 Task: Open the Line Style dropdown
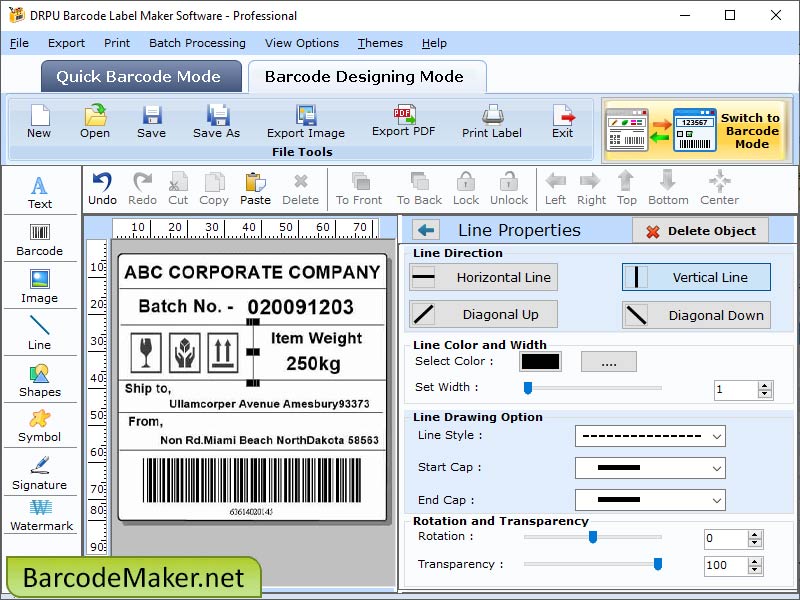[650, 436]
